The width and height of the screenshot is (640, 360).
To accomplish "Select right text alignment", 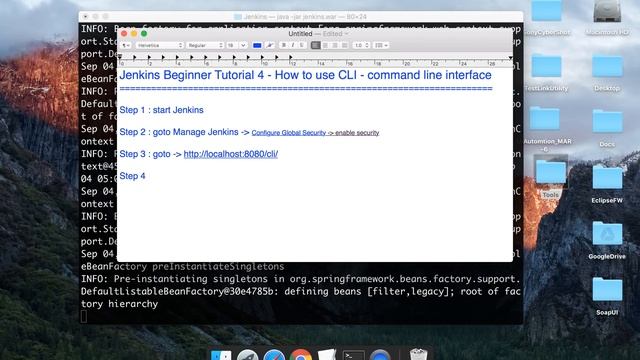I will [x=335, y=45].
